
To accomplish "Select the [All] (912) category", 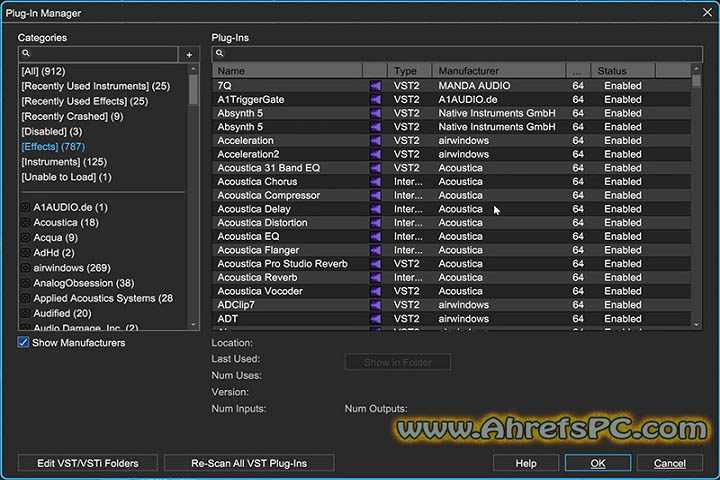I will [43, 71].
